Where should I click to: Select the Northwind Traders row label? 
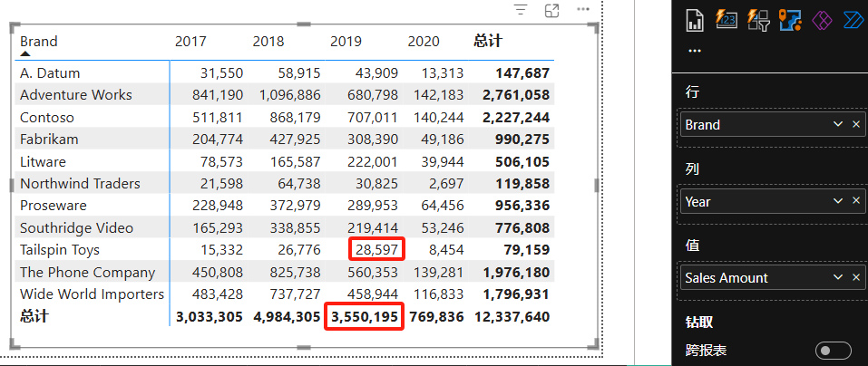click(80, 184)
